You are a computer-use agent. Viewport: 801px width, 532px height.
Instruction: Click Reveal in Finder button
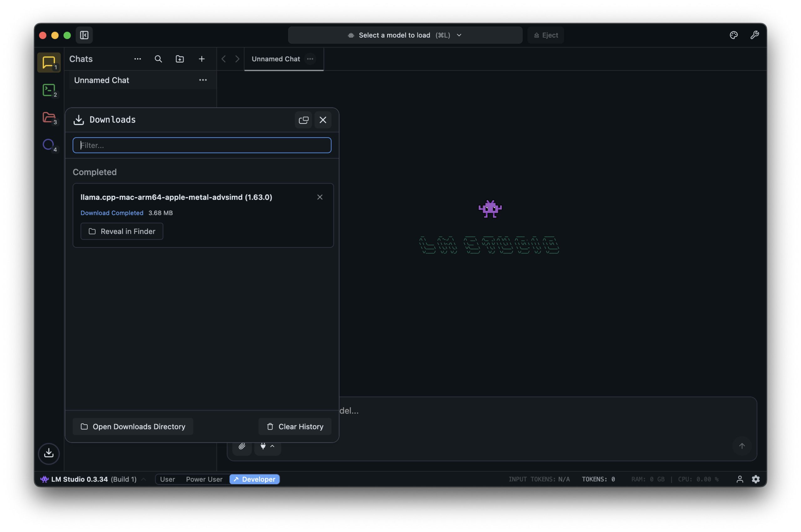click(122, 231)
